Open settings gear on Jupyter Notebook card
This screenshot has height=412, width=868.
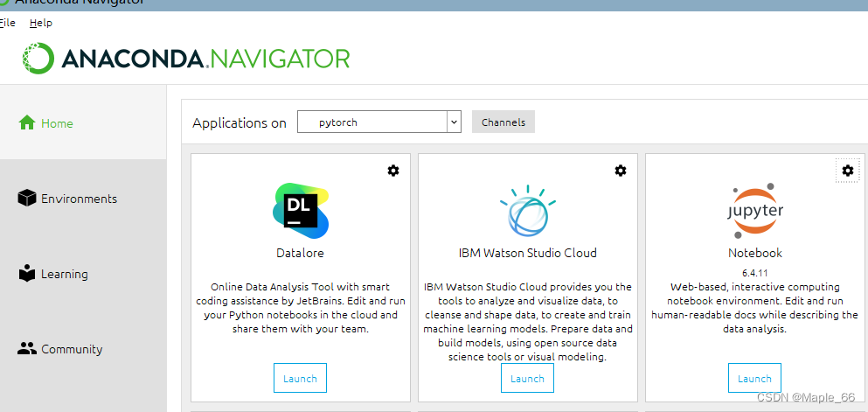[x=848, y=171]
